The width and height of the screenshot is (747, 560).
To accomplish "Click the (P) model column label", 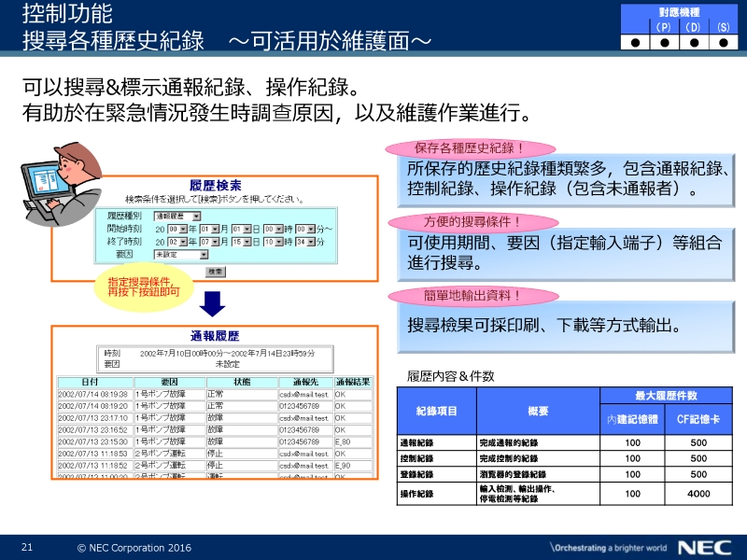I will (664, 27).
